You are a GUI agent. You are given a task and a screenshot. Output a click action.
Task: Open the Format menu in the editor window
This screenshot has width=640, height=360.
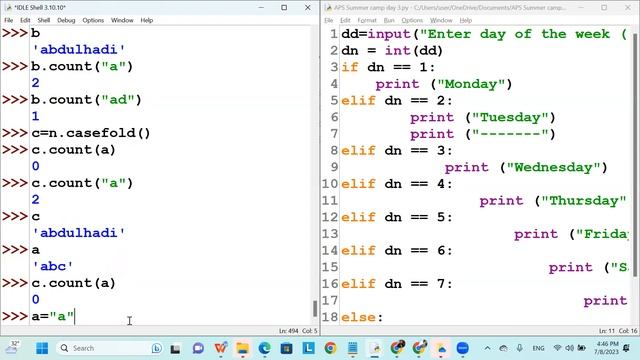point(367,20)
